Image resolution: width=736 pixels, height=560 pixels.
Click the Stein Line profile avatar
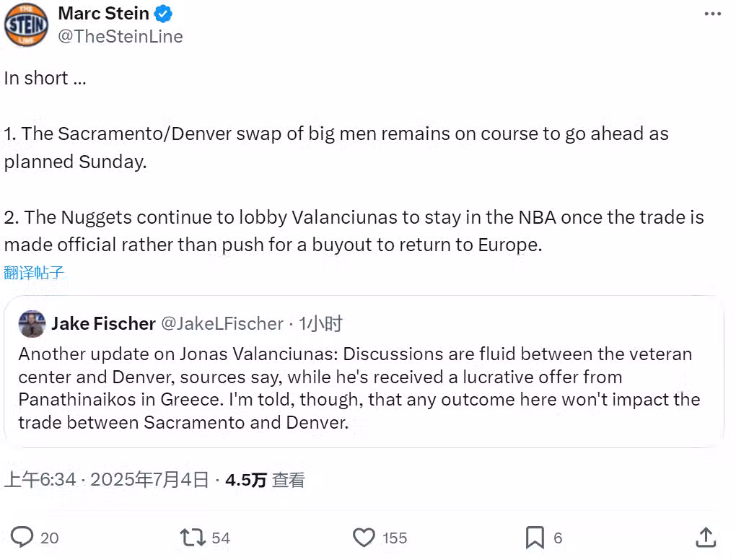pos(26,25)
